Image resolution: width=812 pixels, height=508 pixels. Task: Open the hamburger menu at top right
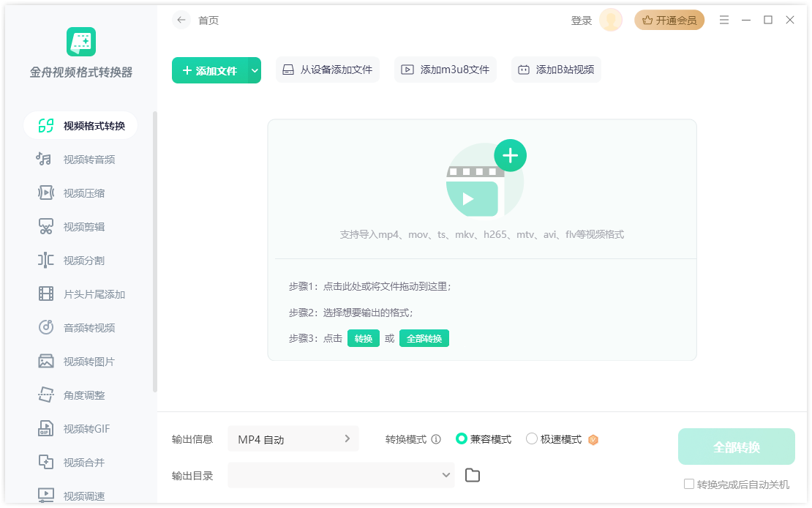[x=724, y=20]
